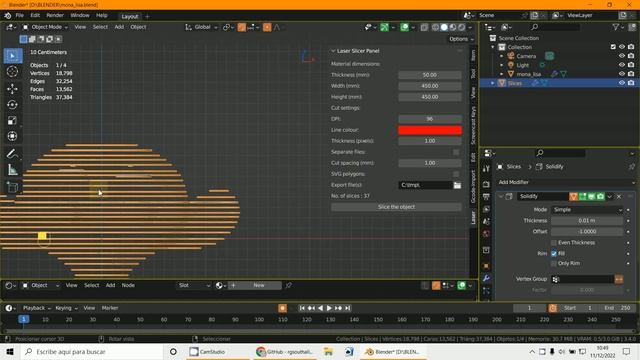Select the Cursor tool in left toolbar

(13, 71)
